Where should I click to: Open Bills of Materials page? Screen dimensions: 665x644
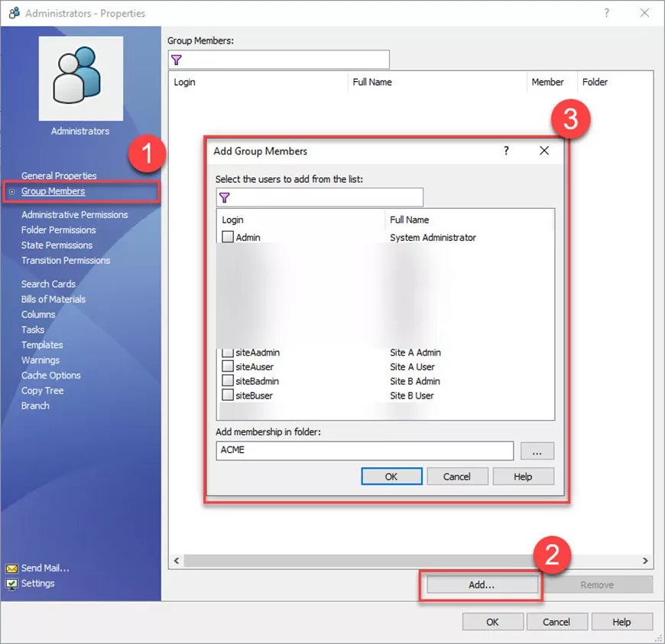54,299
